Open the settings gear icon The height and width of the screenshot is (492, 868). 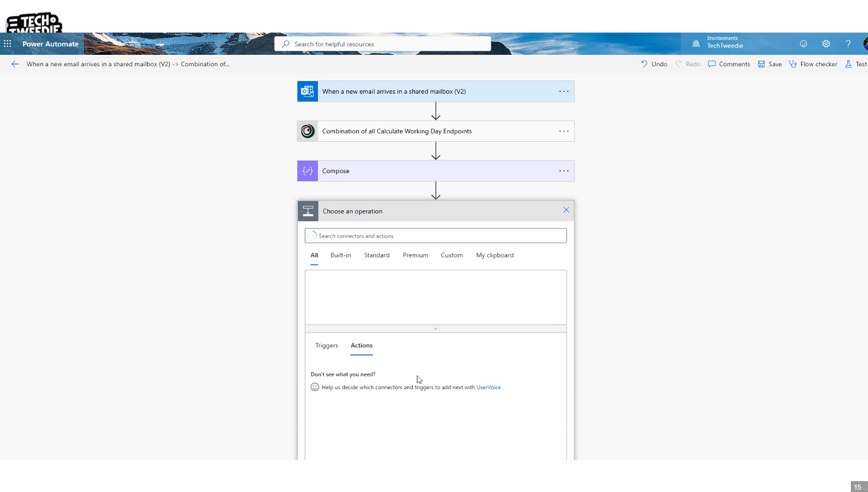pyautogui.click(x=826, y=44)
